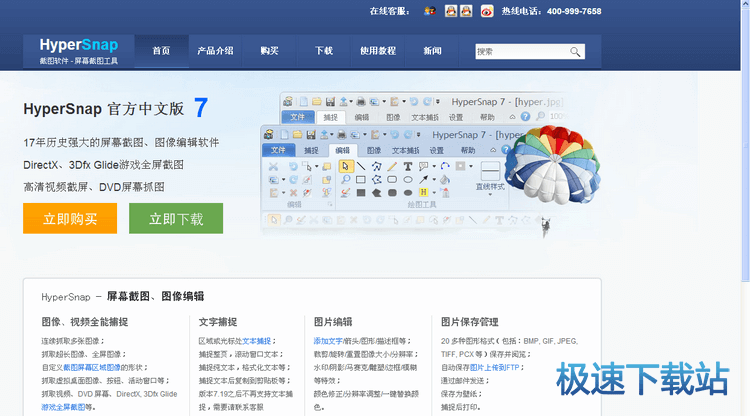Select the hollow rectangle tool in banner
750x416 pixels.
tap(361, 180)
